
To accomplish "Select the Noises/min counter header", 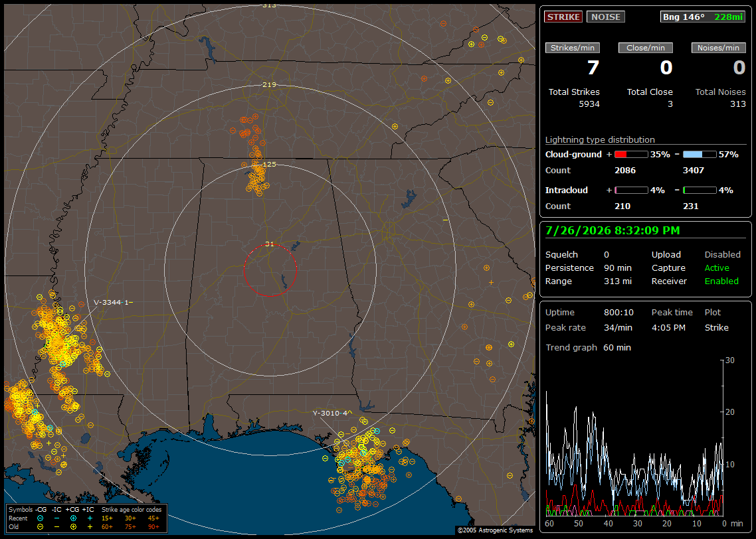I will pos(718,48).
